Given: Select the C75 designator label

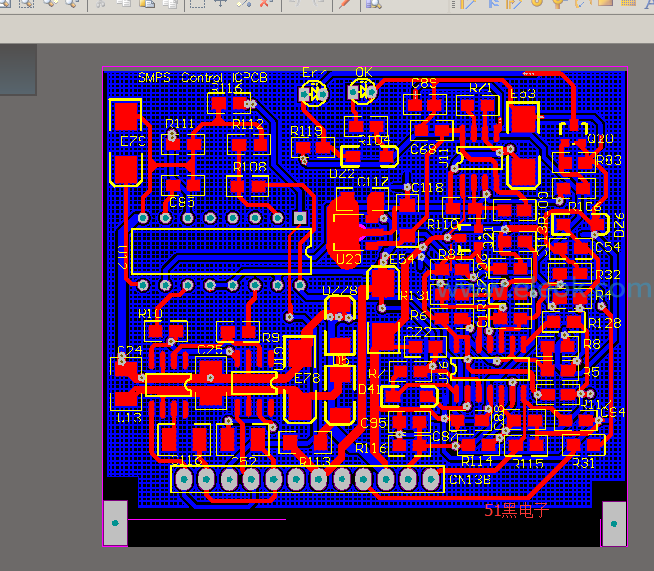Looking at the screenshot, I should (x=210, y=350).
